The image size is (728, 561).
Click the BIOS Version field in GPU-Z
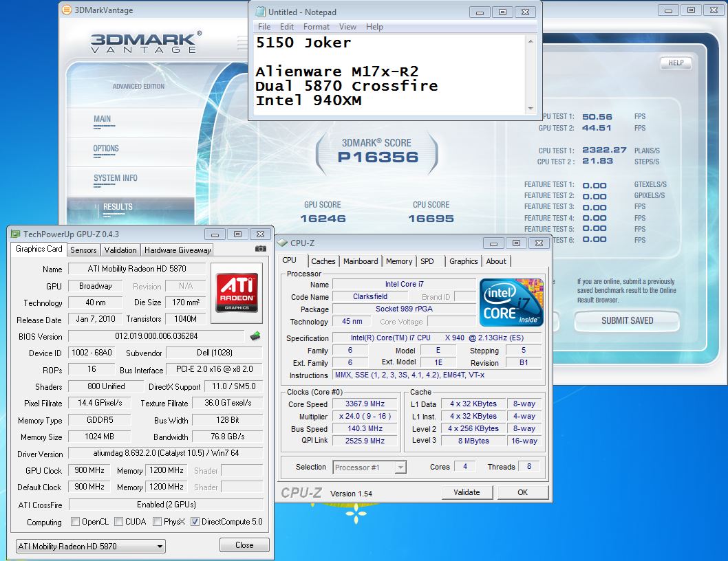click(x=156, y=336)
